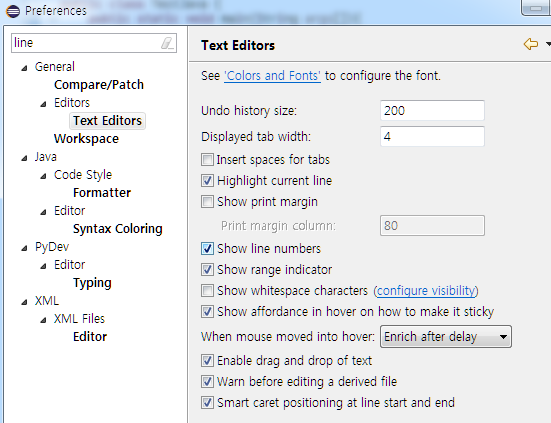
Task: Open the navigation history dropdown arrow
Action: [x=548, y=44]
